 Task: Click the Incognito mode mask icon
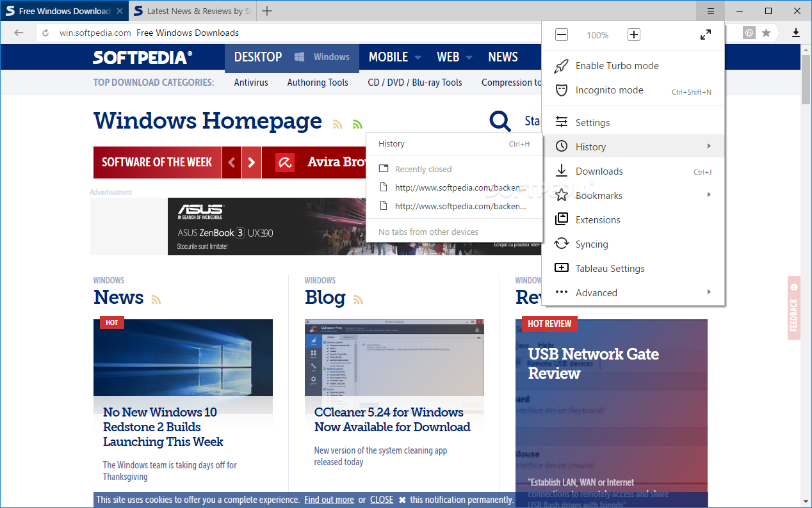point(562,90)
